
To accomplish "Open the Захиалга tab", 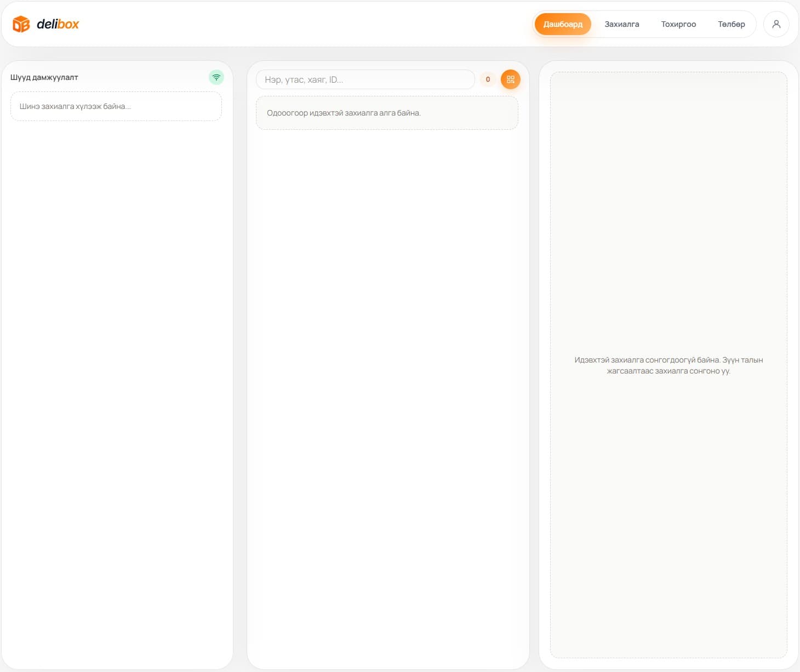I will tap(622, 24).
